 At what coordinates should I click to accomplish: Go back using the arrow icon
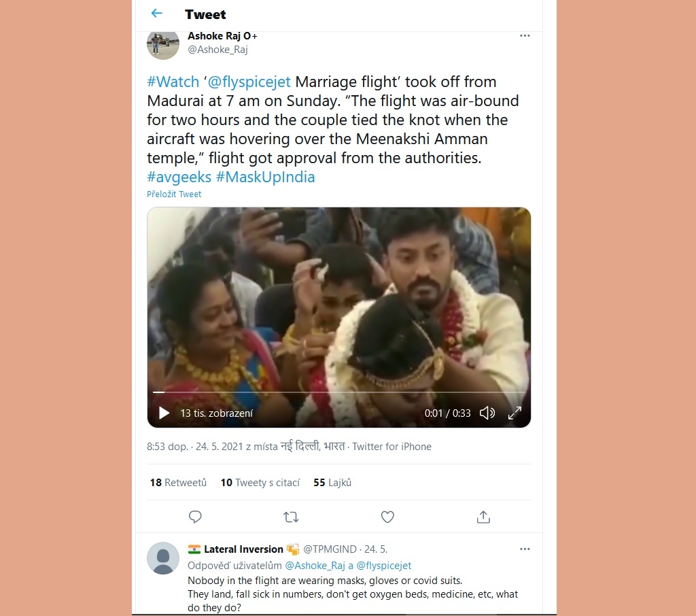click(x=157, y=14)
